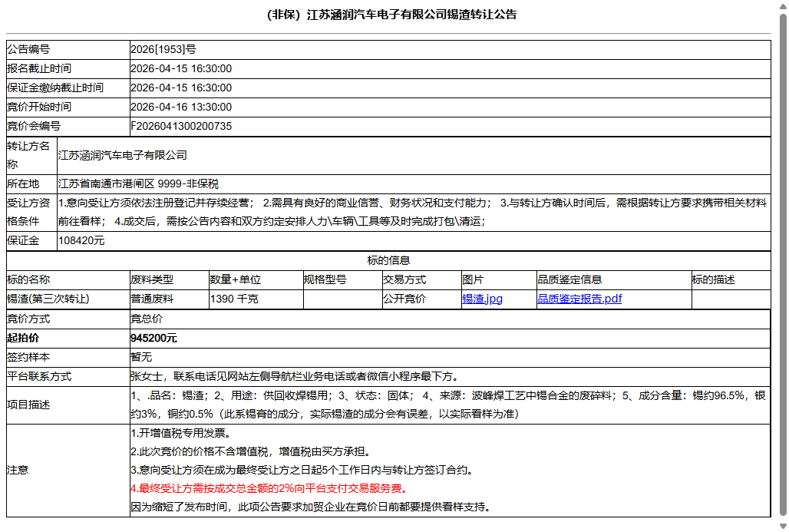
Task: Click the 标的信息 section header
Action: pyautogui.click(x=388, y=261)
